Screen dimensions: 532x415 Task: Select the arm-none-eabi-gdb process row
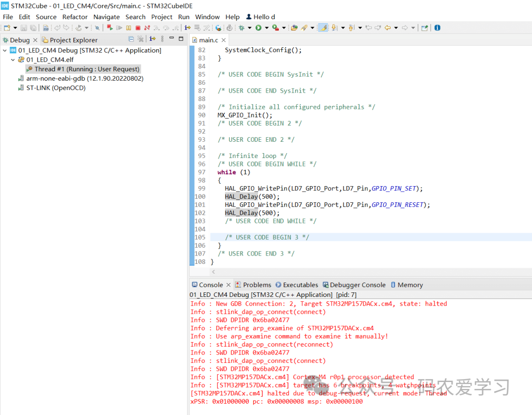(x=81, y=78)
